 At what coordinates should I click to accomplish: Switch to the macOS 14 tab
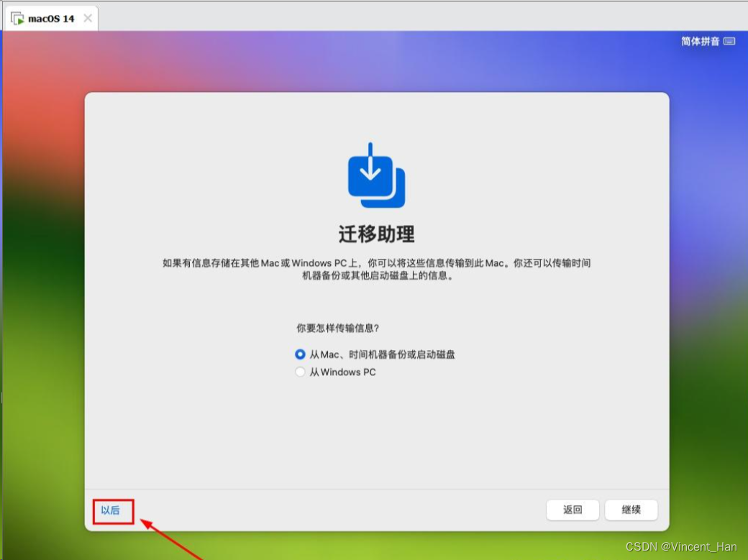click(51, 19)
